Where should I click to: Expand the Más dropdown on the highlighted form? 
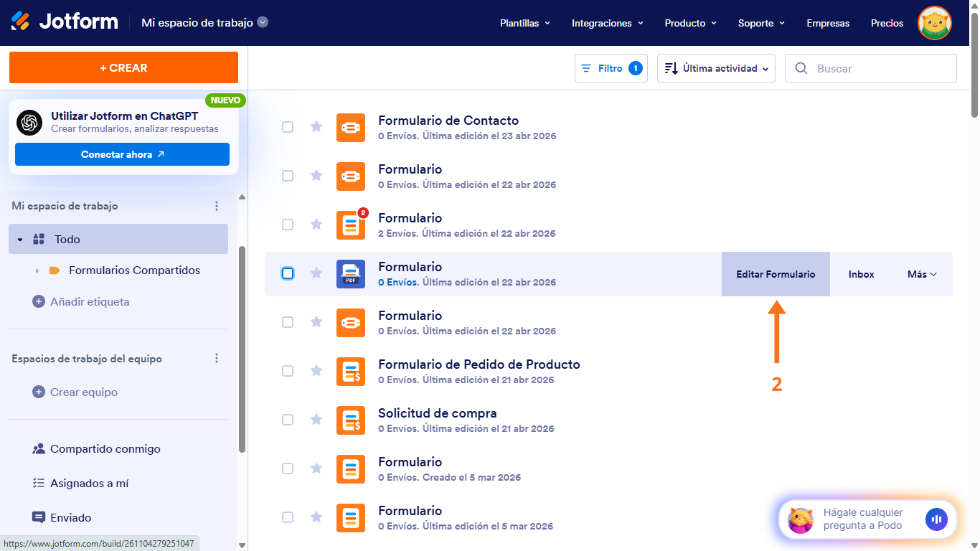pos(921,273)
